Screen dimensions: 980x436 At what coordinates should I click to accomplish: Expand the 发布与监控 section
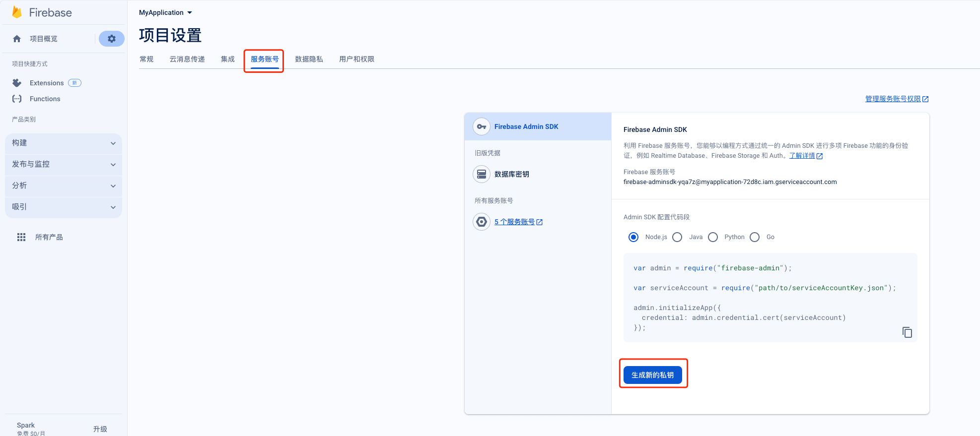point(64,164)
